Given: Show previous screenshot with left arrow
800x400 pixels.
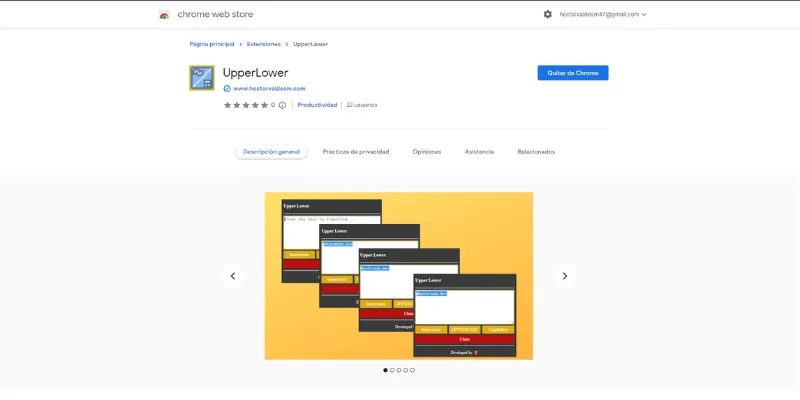Looking at the screenshot, I should click(x=233, y=276).
